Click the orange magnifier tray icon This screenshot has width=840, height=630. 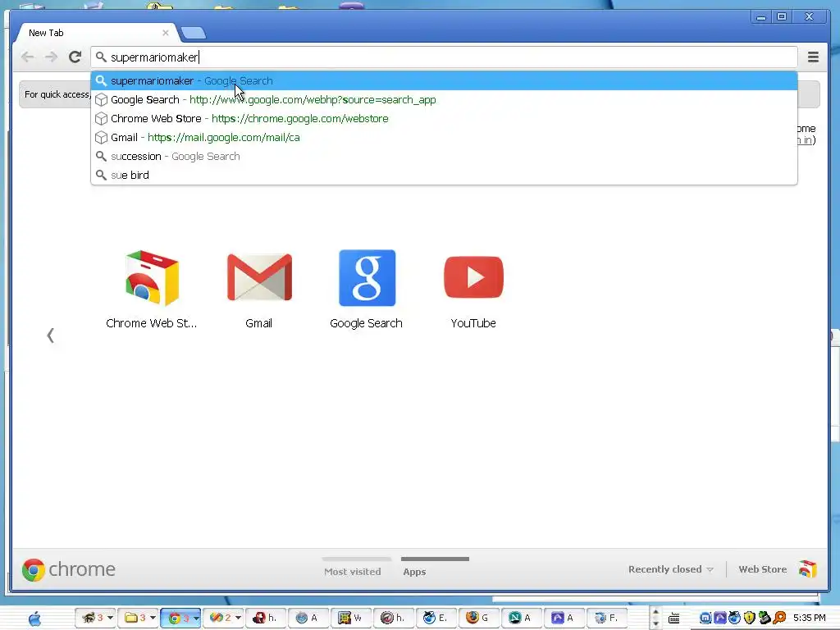click(x=779, y=619)
